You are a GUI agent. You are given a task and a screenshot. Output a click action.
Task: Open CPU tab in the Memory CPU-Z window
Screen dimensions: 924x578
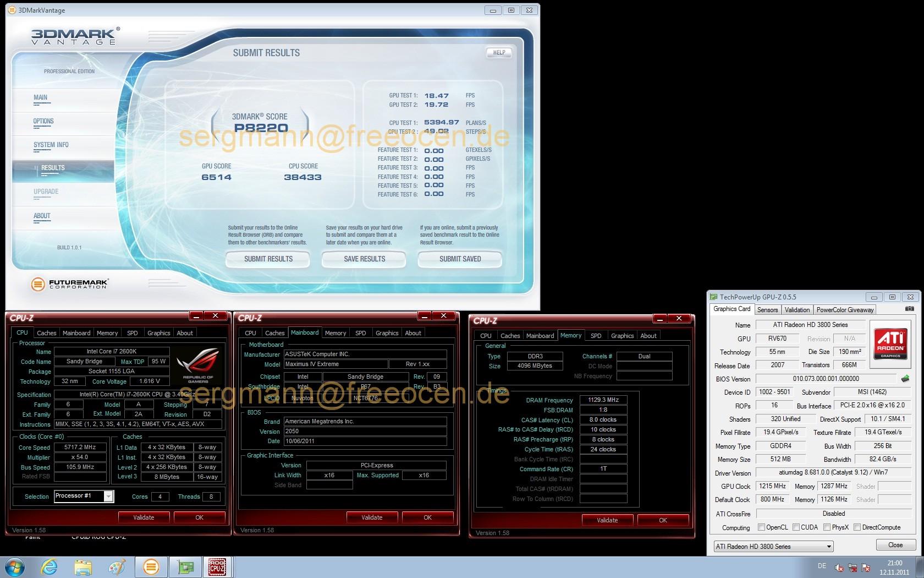click(x=486, y=336)
